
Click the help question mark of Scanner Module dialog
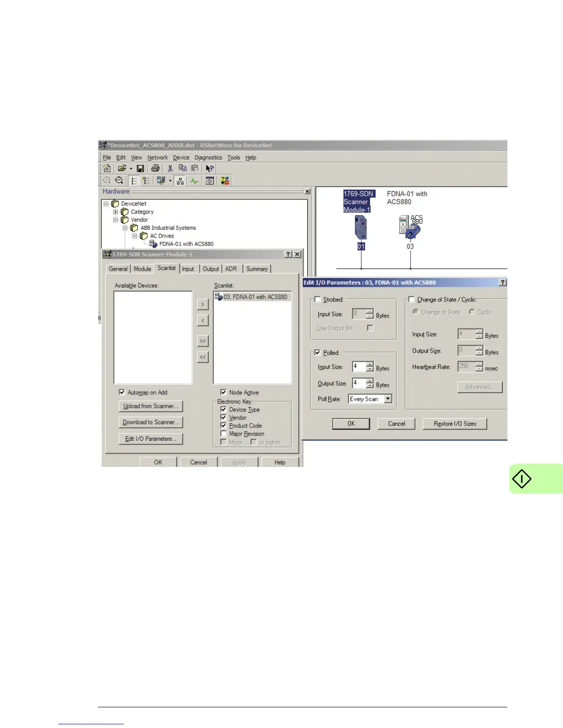point(288,254)
